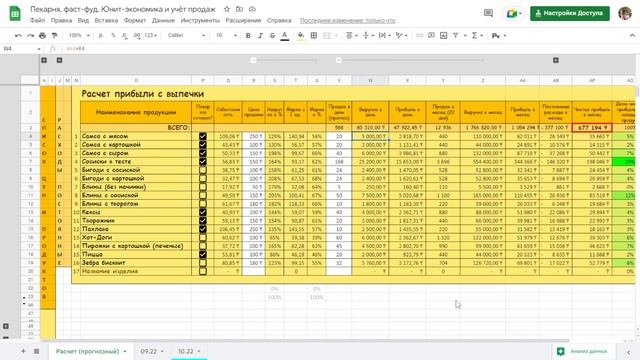The height and width of the screenshot is (360, 640).
Task: Format as percent using % icon
Action: click(x=113, y=36)
